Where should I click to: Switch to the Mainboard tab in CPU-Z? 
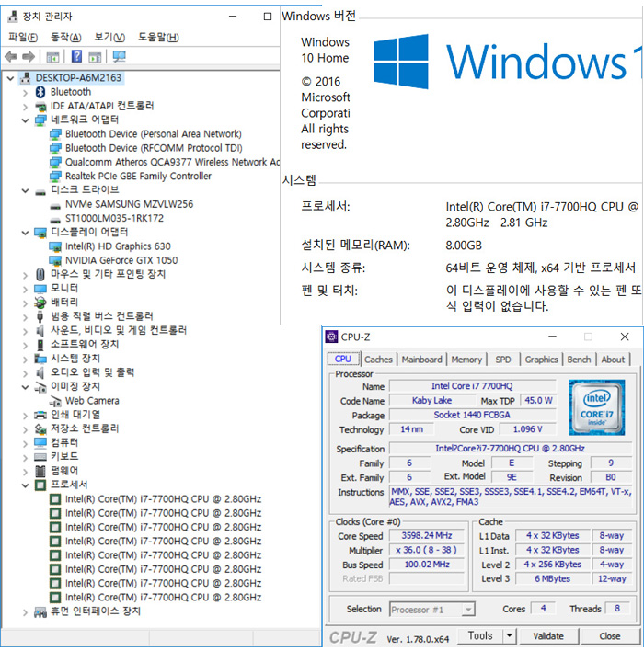pyautogui.click(x=421, y=360)
